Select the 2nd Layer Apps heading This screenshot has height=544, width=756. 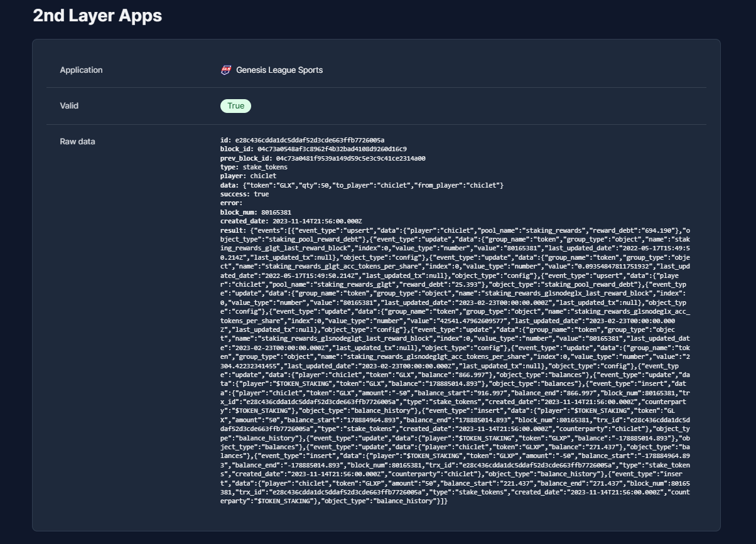pos(97,16)
